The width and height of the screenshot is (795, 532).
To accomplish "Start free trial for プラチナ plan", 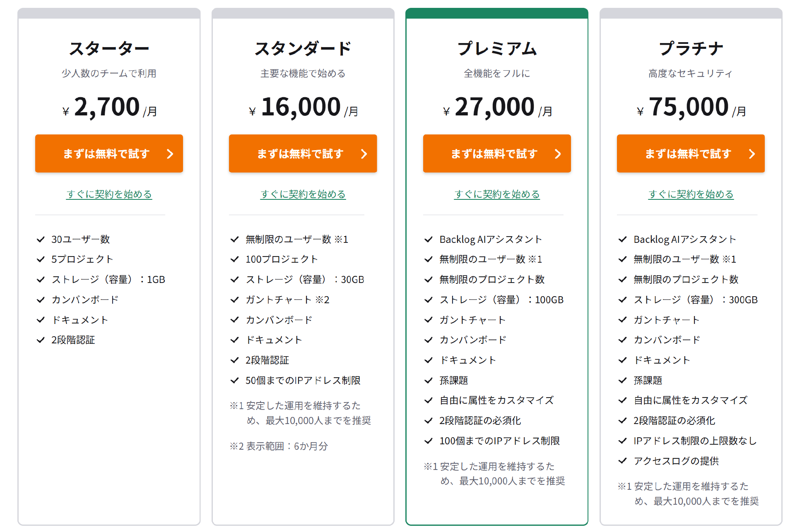I will (x=691, y=153).
